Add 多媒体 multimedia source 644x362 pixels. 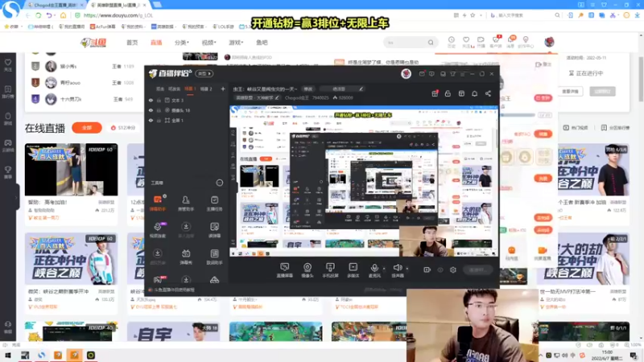(353, 270)
